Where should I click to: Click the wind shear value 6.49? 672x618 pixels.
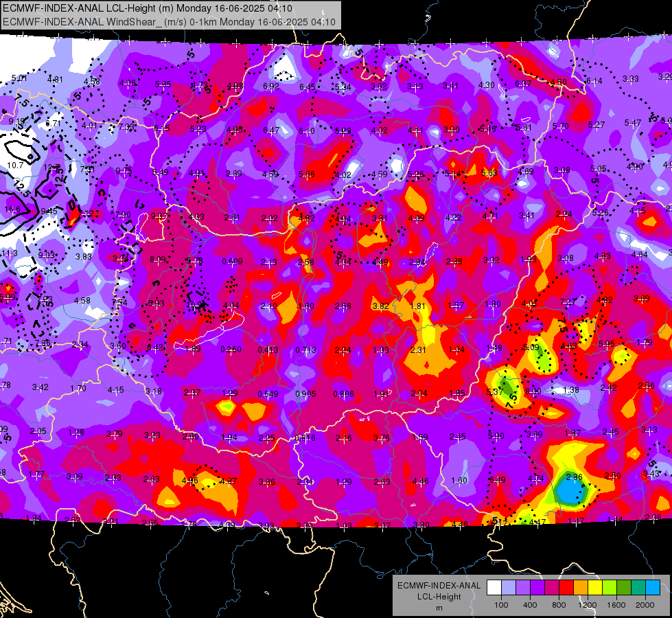[x=497, y=479]
